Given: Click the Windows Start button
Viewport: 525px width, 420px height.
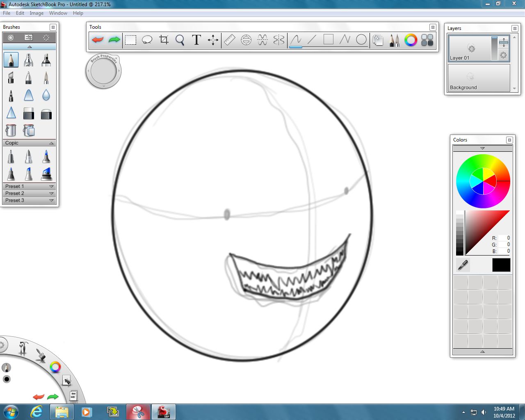Looking at the screenshot, I should click(11, 412).
